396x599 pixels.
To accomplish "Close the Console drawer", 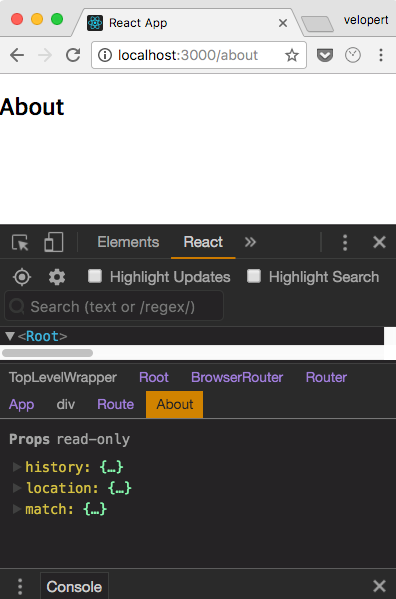I will (379, 586).
